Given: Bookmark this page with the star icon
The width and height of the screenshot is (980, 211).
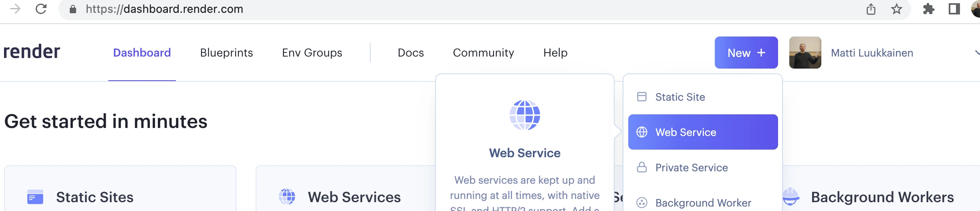Looking at the screenshot, I should pos(897,9).
